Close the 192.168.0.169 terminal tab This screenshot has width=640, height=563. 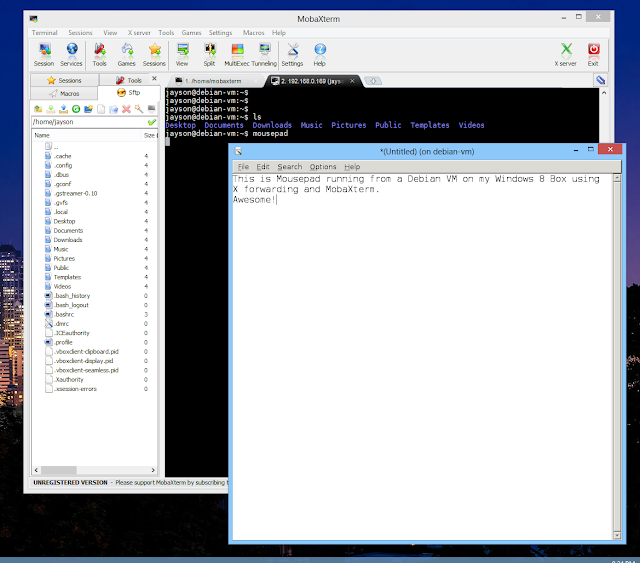tap(352, 81)
